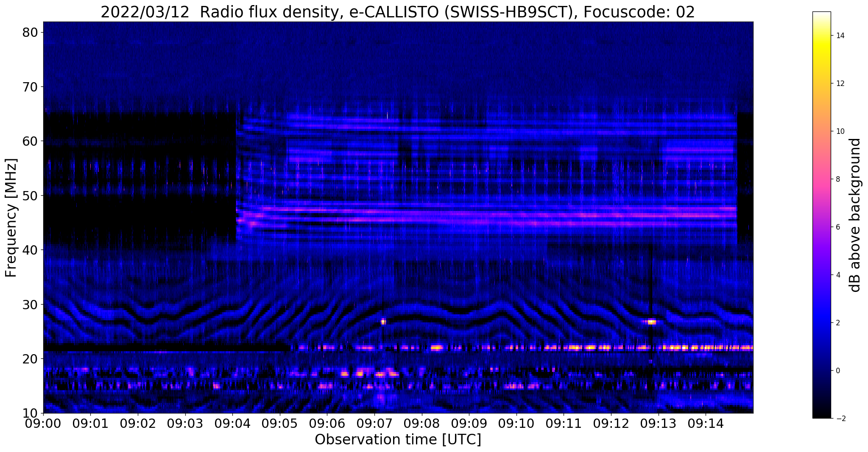Image resolution: width=868 pixels, height=452 pixels.
Task: Click the 09:04 time tick label
Action: pyautogui.click(x=232, y=423)
